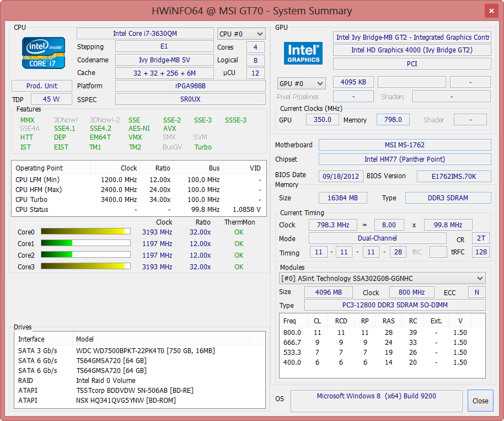Select the TSSTcorp BDDVDW SN-506AB drive row
The height and width of the screenshot is (421, 504).
tap(140, 391)
